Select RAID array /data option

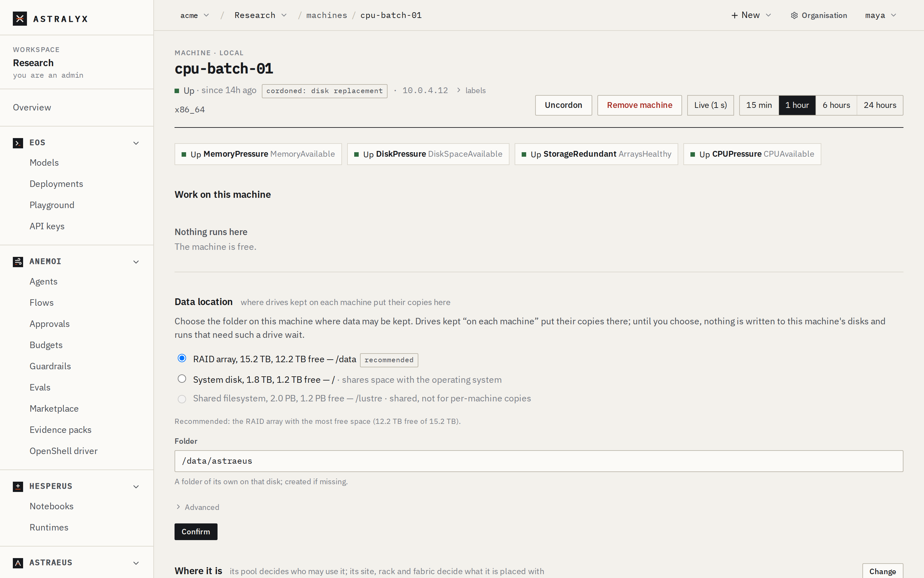click(x=182, y=359)
